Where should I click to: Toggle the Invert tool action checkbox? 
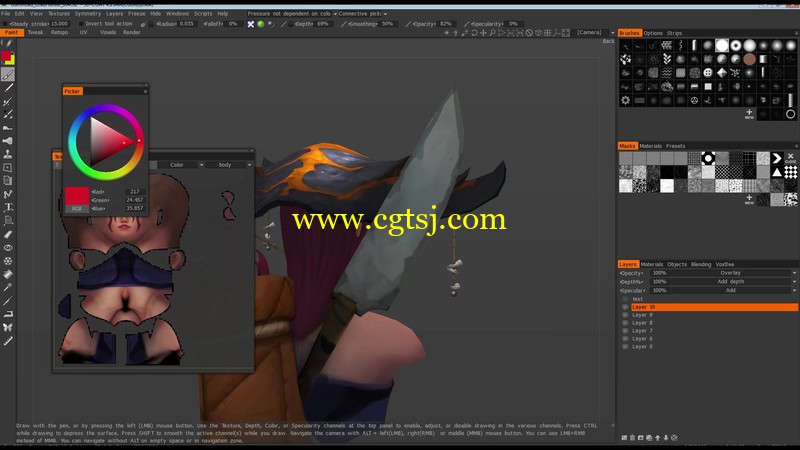[x=81, y=24]
